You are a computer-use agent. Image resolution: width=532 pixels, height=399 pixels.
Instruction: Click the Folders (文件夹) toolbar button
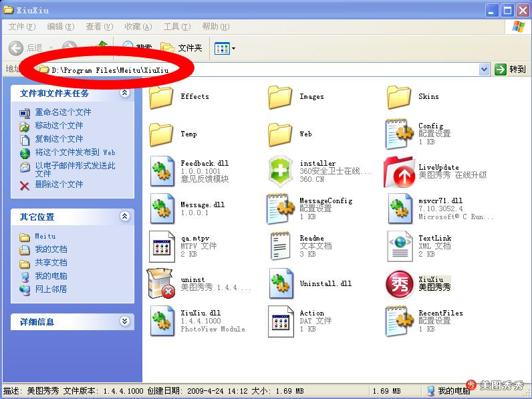click(x=181, y=48)
